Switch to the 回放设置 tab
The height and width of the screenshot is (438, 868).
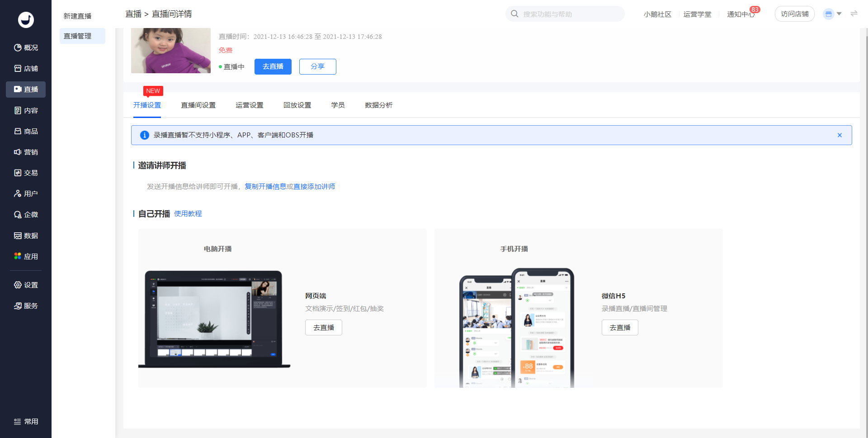(x=297, y=105)
